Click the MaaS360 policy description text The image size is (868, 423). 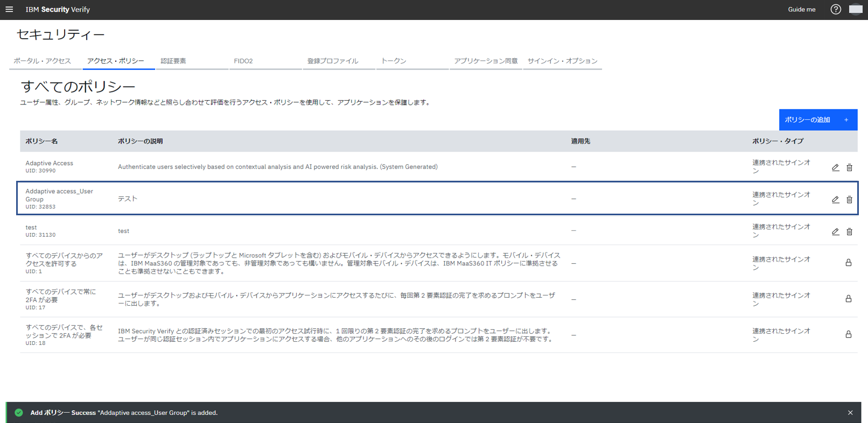(339, 263)
